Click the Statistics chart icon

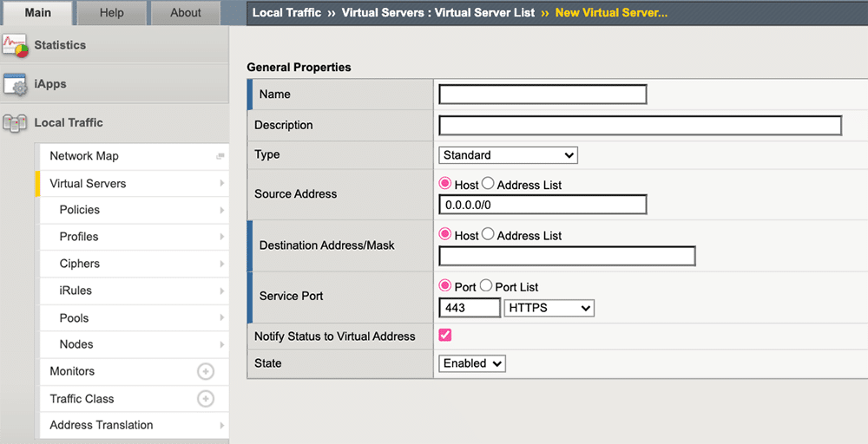[16, 45]
